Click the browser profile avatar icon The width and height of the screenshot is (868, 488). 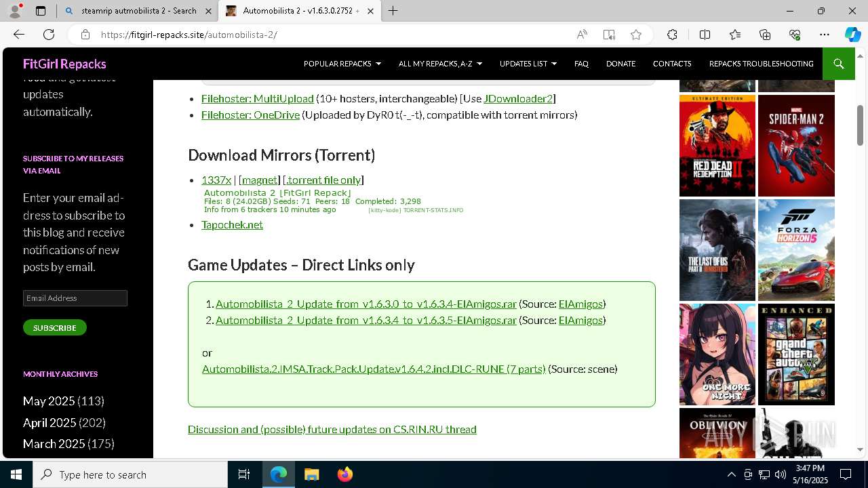point(15,11)
